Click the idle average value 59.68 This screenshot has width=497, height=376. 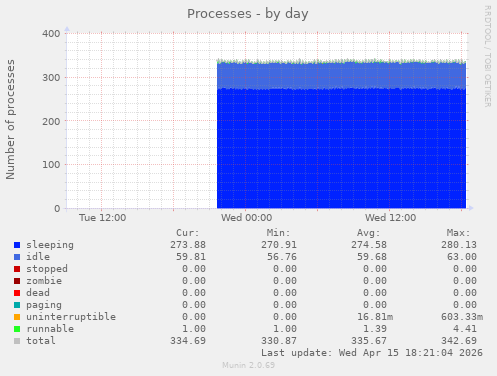point(372,257)
